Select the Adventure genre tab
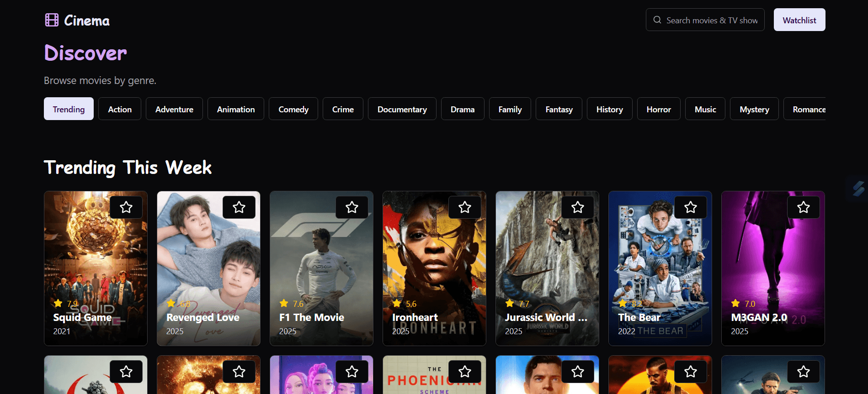This screenshot has height=394, width=868. pyautogui.click(x=174, y=109)
